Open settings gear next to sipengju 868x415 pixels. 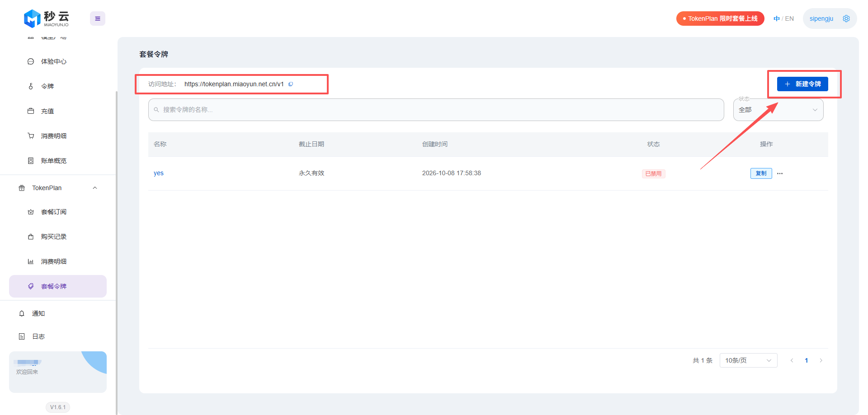coord(846,19)
